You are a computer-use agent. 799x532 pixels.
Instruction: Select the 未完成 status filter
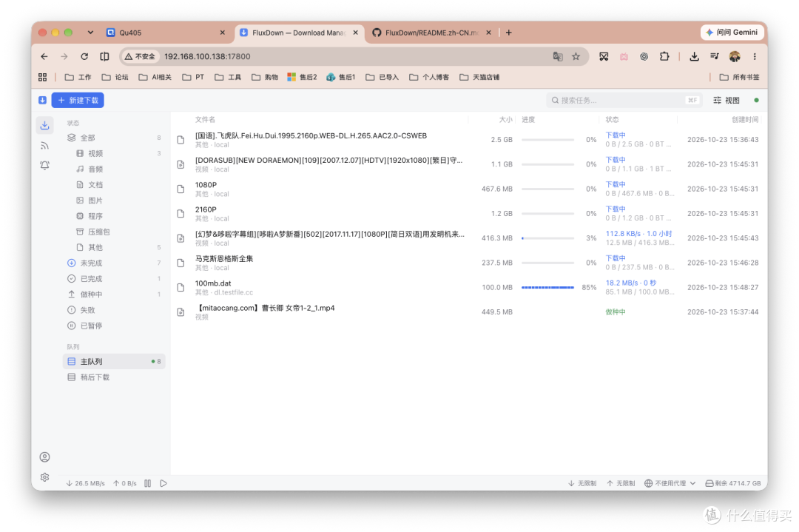[x=113, y=263]
